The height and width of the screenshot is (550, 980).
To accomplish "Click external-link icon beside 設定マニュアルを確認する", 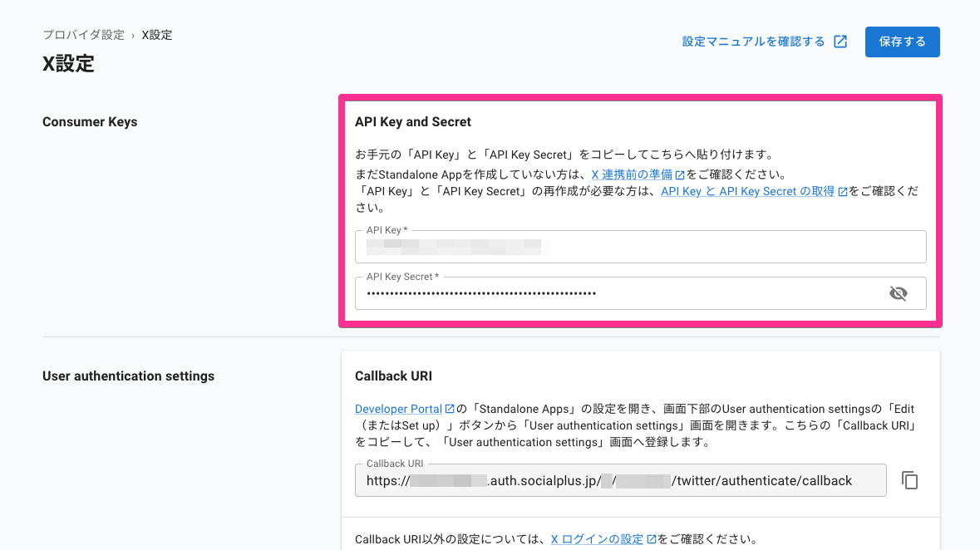I will click(840, 42).
